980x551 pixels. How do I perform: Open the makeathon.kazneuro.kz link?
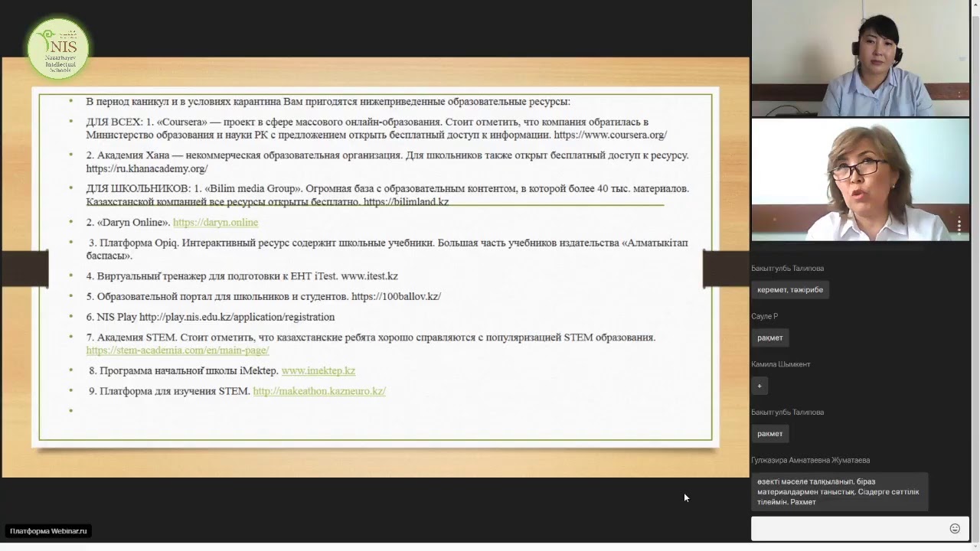[x=319, y=391]
